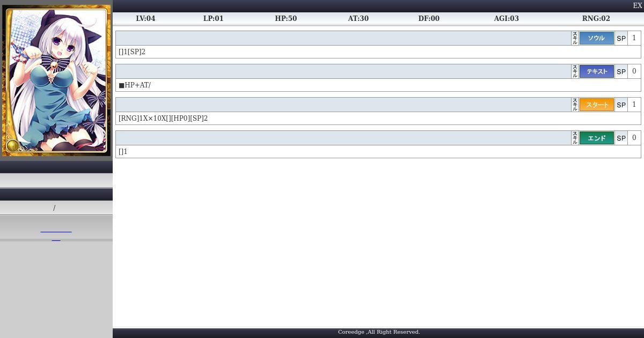
Task: Click the skill text "[]1" under the エンド badge
Action: click(x=123, y=152)
